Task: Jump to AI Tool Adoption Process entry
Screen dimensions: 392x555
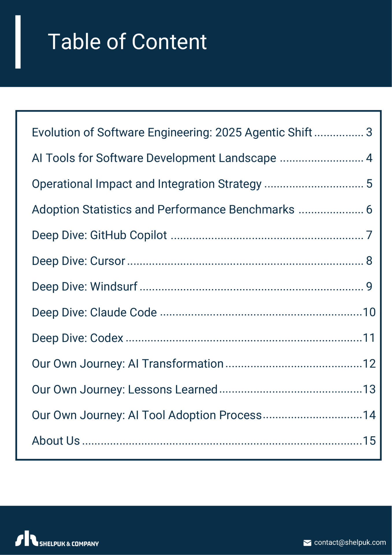Action: pos(204,415)
